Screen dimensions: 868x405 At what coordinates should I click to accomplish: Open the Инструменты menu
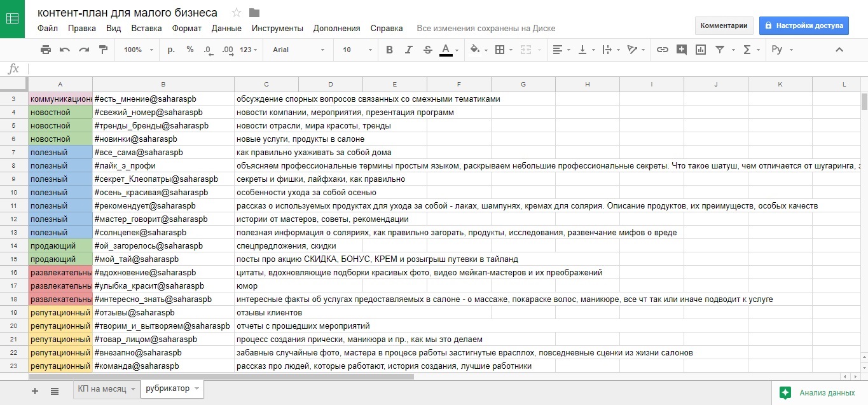click(277, 28)
